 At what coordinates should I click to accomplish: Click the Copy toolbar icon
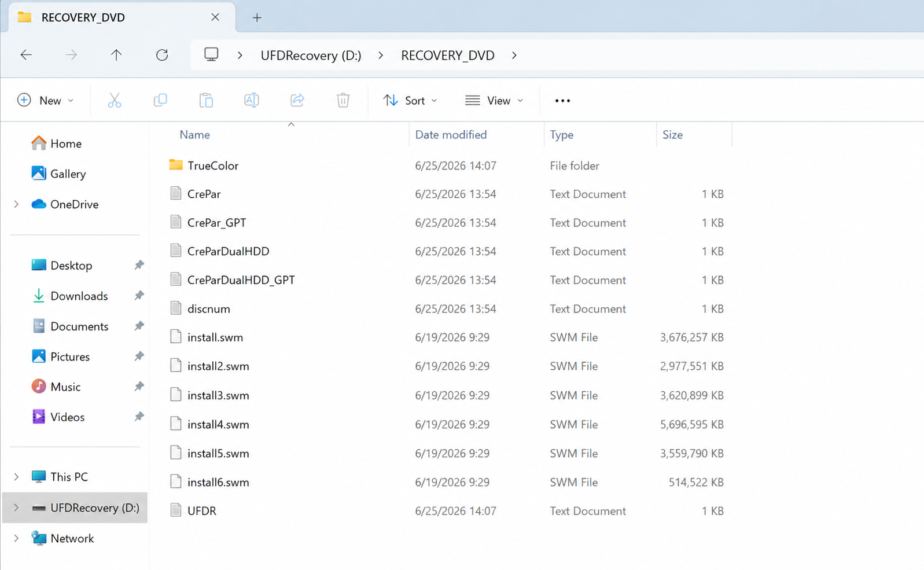160,100
